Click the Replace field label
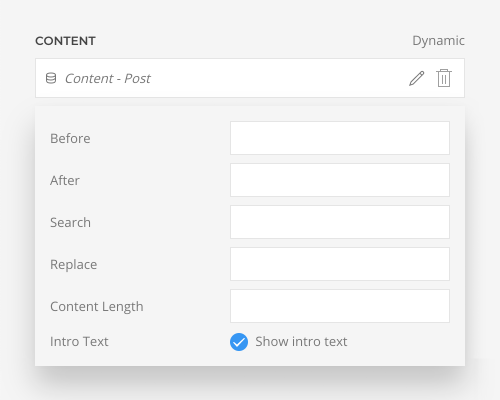 (73, 265)
